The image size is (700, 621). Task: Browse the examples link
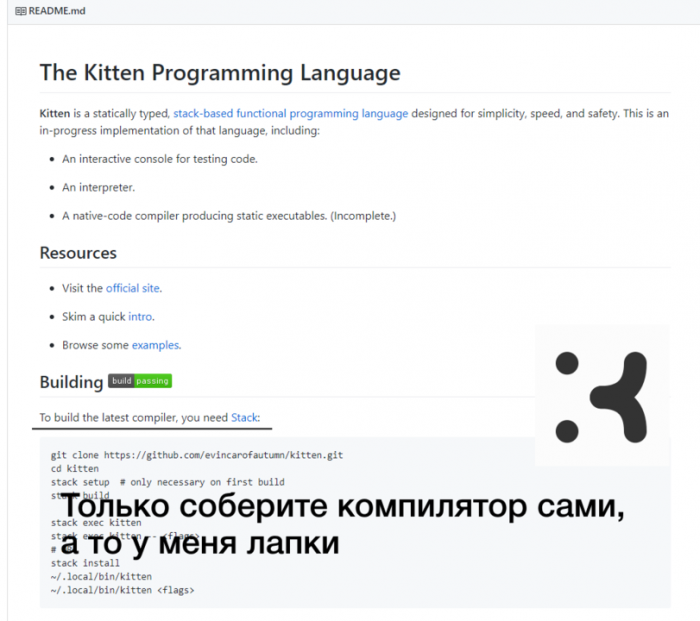pyautogui.click(x=156, y=345)
